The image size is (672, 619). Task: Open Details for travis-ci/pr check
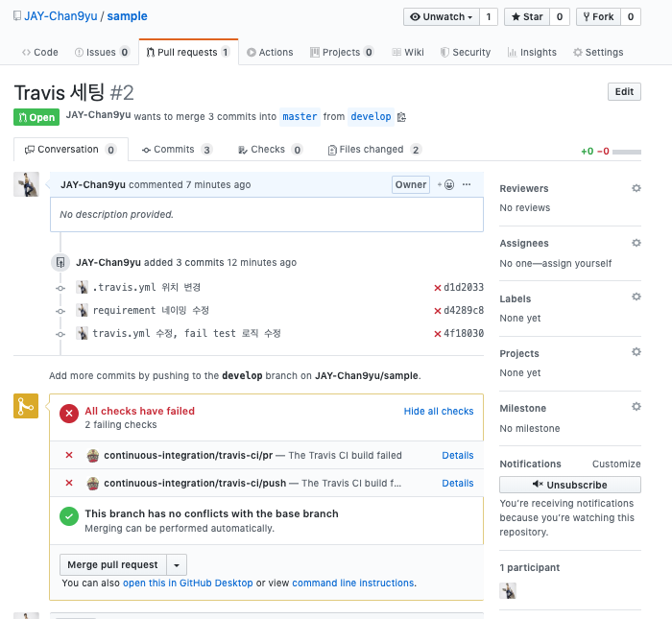click(x=458, y=455)
